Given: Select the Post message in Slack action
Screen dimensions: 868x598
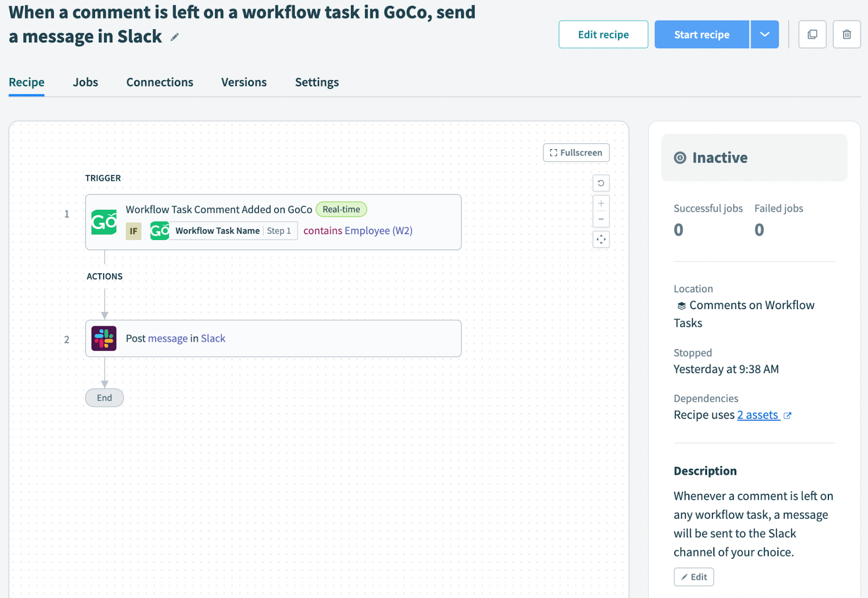Looking at the screenshot, I should [273, 338].
